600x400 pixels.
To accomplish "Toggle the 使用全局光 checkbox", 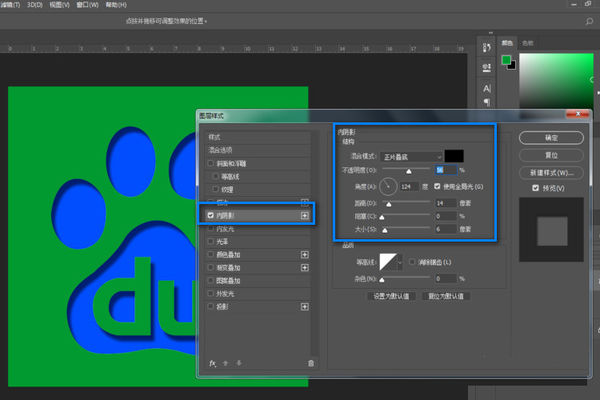I will [x=437, y=186].
